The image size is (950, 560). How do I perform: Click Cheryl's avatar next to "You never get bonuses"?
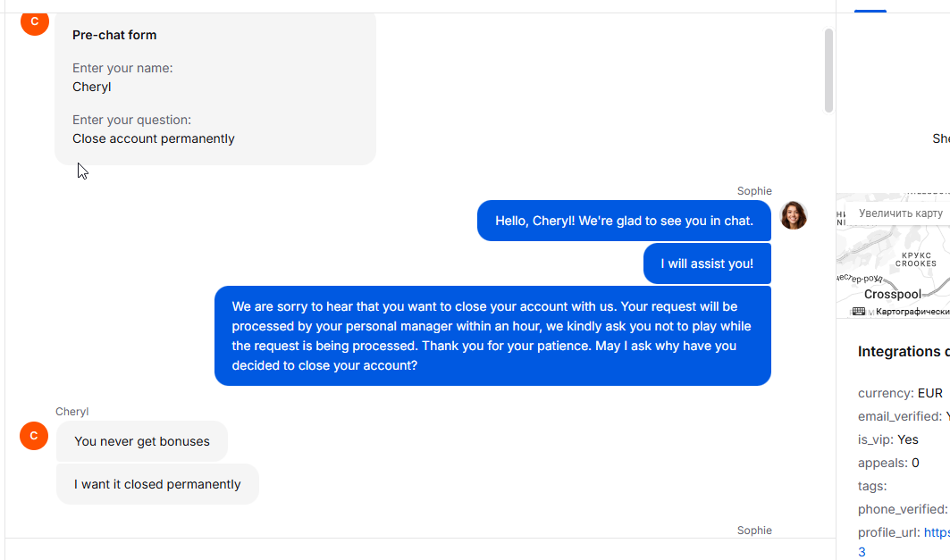click(34, 436)
